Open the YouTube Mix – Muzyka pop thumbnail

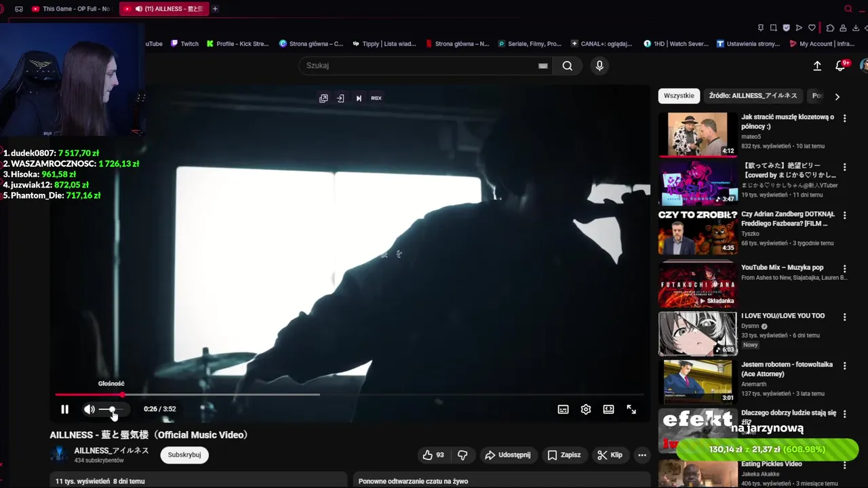(x=698, y=285)
